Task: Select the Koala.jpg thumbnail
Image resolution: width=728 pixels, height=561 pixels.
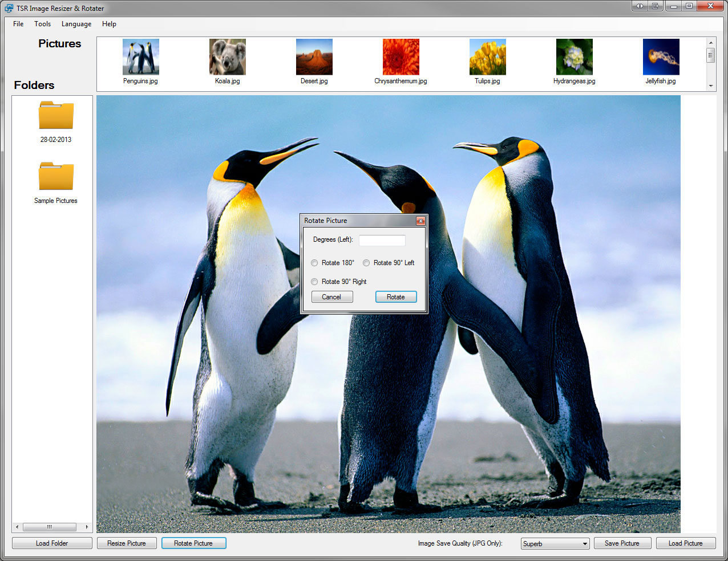Action: coord(227,57)
